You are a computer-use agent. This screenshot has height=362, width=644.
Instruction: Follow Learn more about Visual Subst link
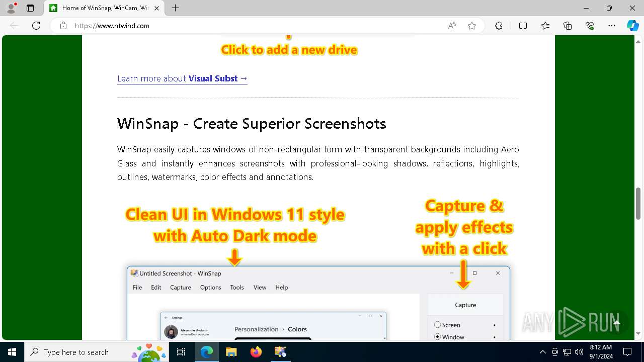click(x=182, y=78)
